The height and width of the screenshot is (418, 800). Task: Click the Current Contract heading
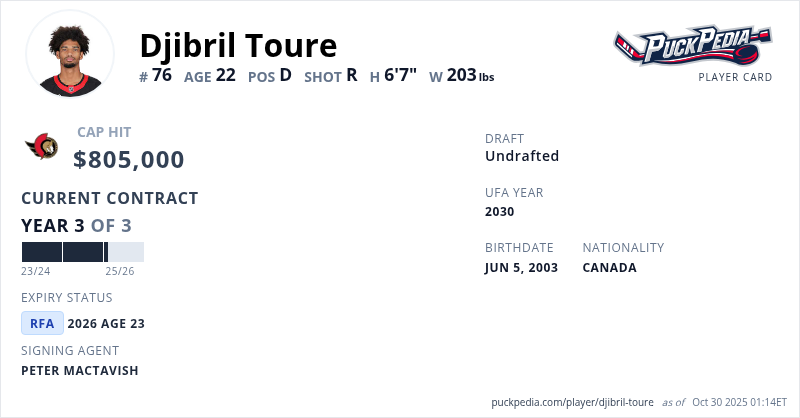pos(110,198)
